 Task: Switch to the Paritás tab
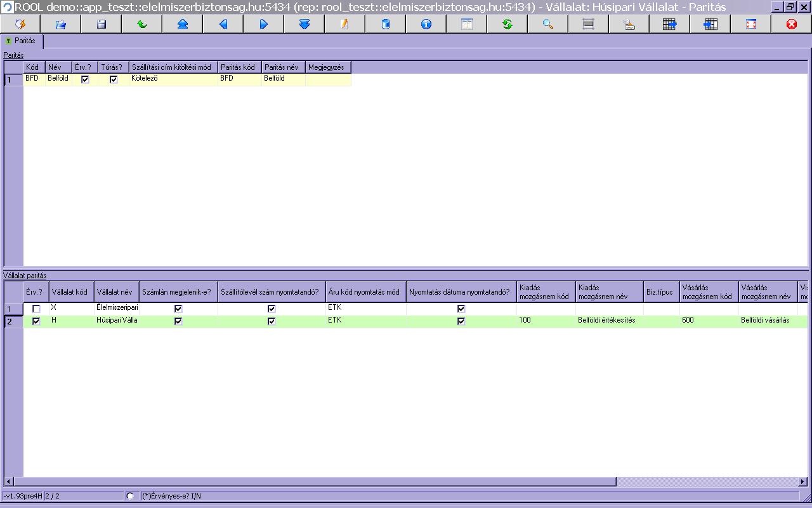click(x=22, y=41)
